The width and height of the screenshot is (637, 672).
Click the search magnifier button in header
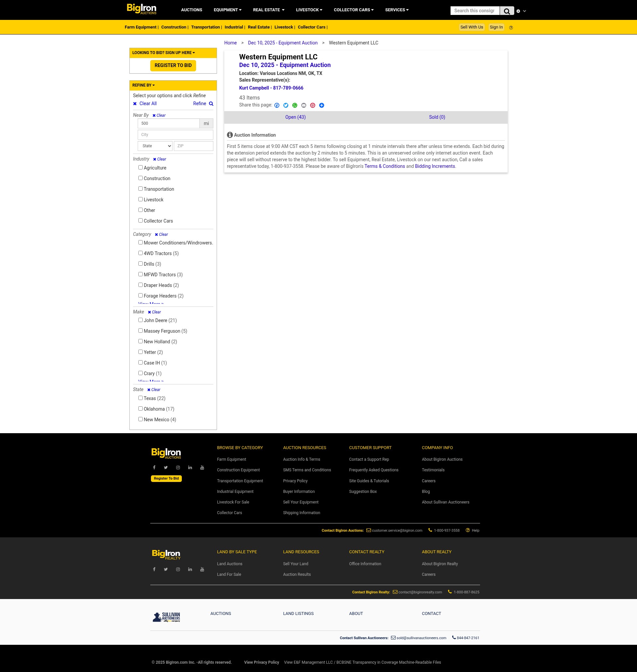click(507, 11)
